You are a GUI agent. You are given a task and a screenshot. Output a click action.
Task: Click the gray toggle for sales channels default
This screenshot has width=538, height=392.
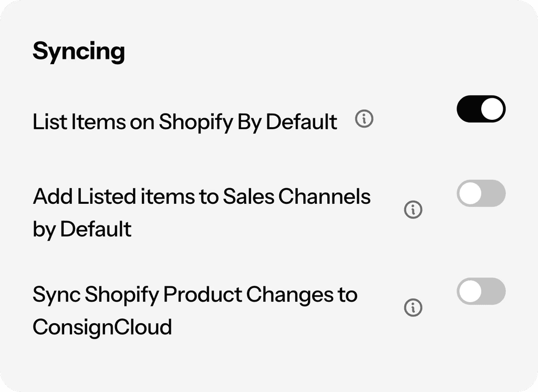(x=480, y=194)
